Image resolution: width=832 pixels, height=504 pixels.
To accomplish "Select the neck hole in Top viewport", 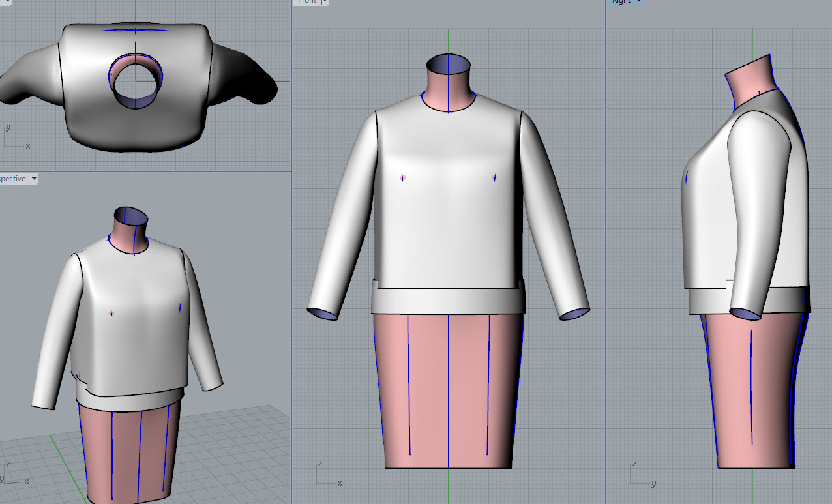I will pyautogui.click(x=136, y=85).
